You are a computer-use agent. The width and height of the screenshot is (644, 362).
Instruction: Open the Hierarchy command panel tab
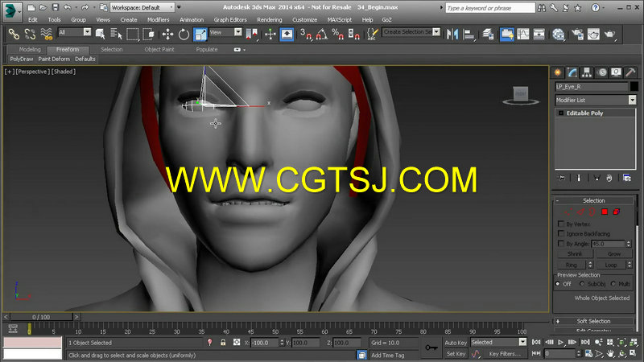pyautogui.click(x=587, y=72)
